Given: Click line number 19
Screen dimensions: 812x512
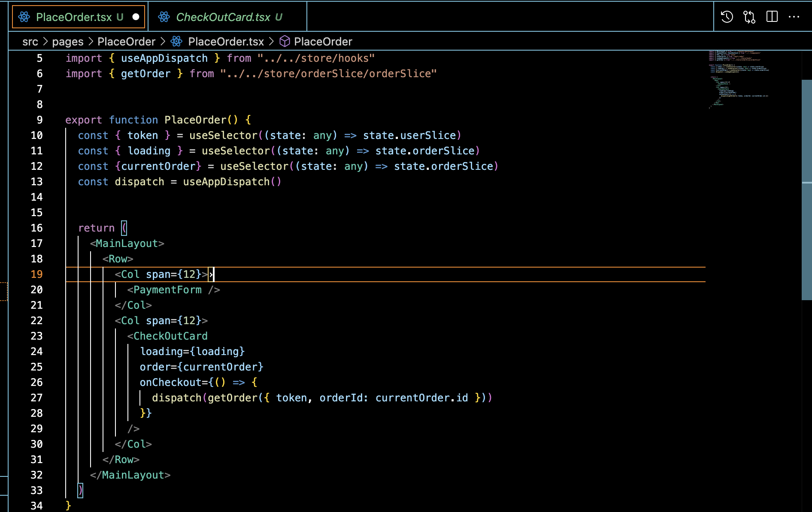Looking at the screenshot, I should 36,274.
